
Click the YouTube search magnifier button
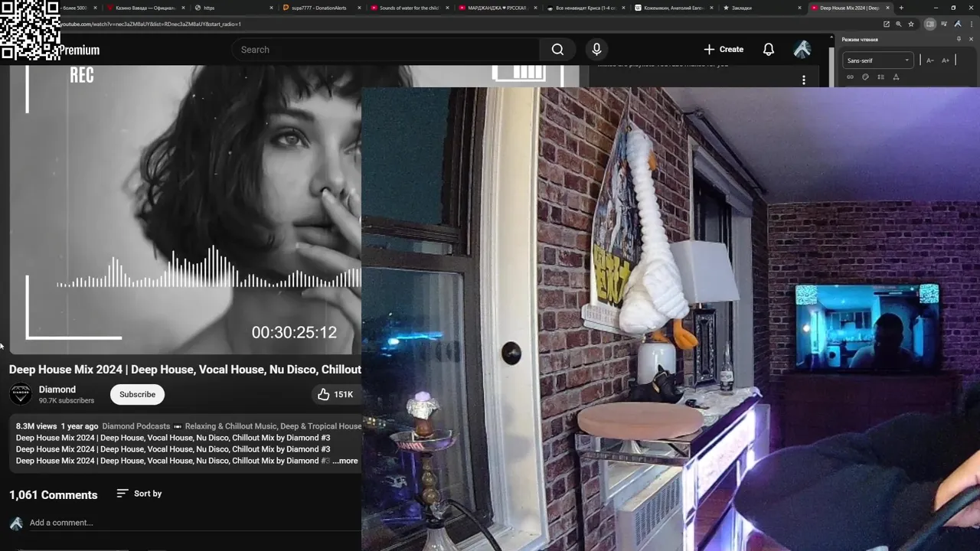point(557,50)
